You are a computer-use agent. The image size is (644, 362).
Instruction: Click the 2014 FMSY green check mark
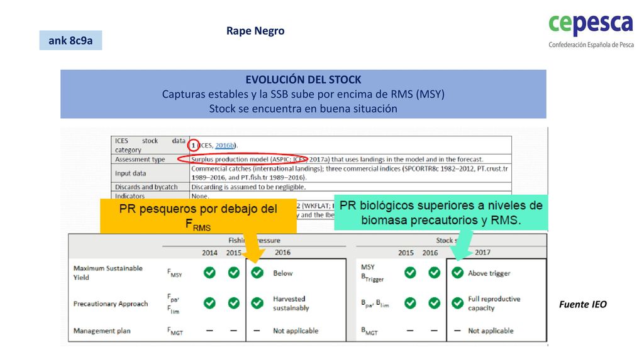pyautogui.click(x=209, y=273)
